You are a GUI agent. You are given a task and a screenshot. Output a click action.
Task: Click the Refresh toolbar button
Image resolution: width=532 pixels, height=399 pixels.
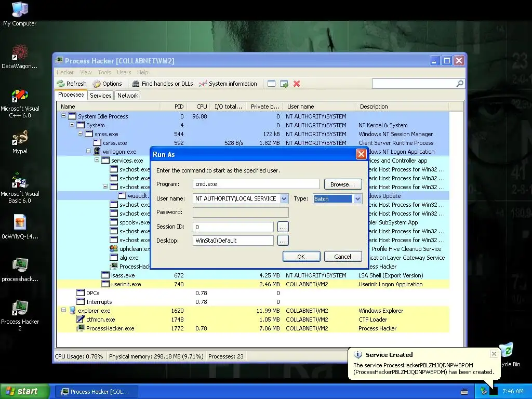[x=72, y=84]
